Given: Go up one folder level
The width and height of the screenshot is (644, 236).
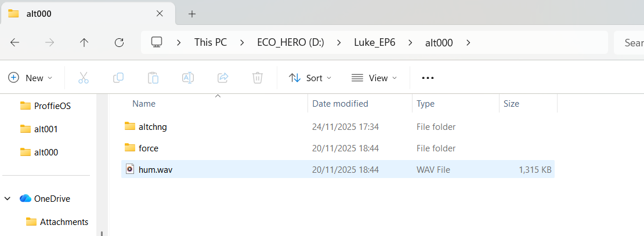Looking at the screenshot, I should pos(84,42).
